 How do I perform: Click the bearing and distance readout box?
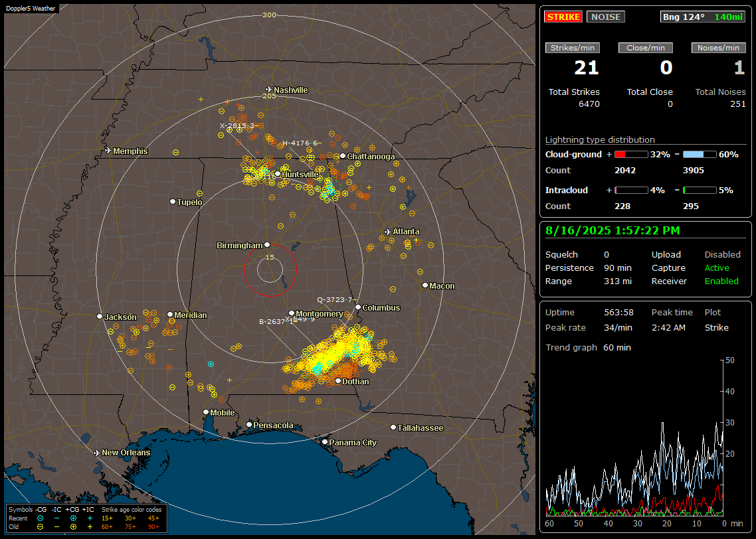(x=702, y=17)
